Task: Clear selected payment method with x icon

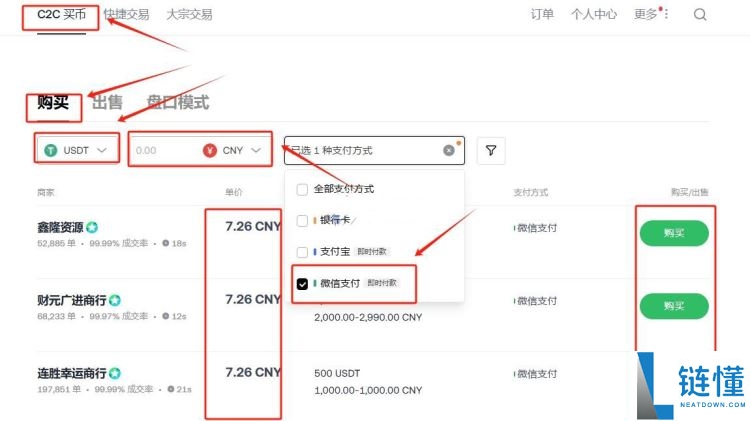Action: tap(449, 150)
